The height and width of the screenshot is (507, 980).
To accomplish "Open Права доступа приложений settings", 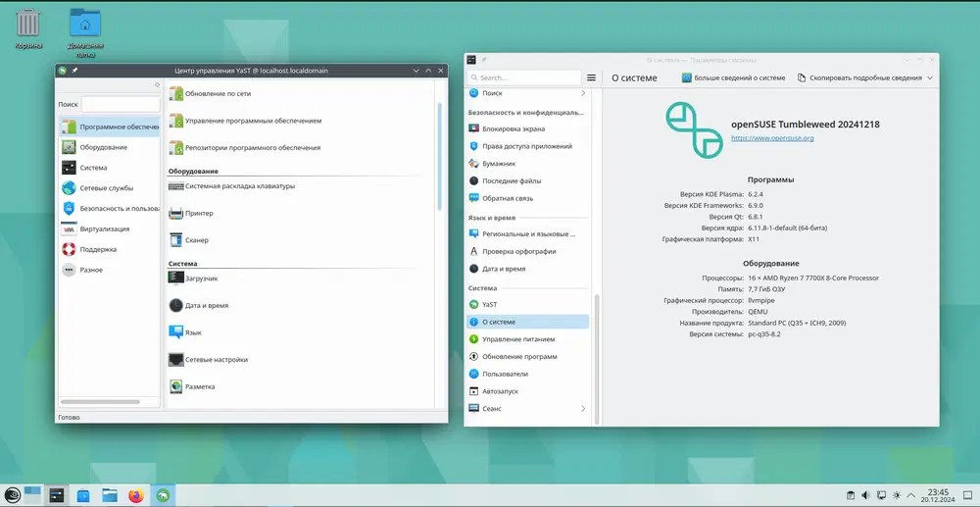I will 527,146.
